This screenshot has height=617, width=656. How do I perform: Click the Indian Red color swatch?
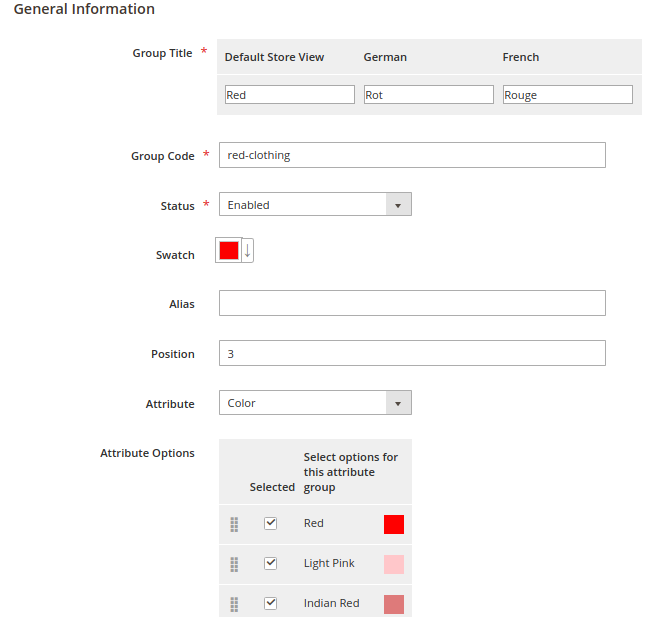[x=393, y=604]
